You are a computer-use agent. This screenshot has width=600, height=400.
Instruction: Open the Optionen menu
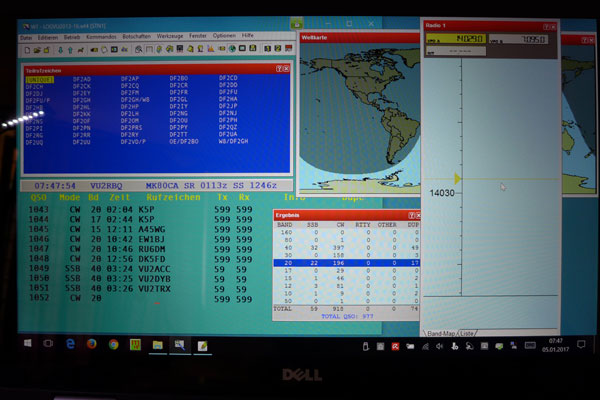click(224, 36)
